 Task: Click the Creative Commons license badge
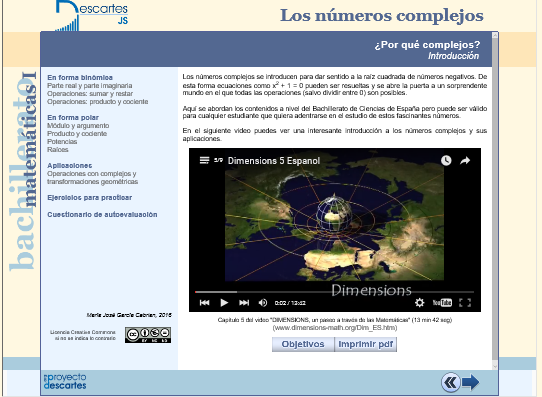(x=148, y=335)
